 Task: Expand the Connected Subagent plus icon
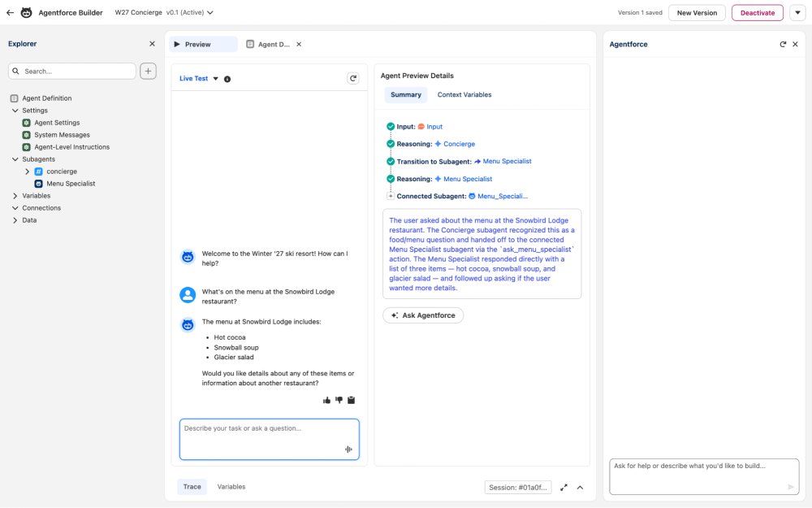(391, 196)
